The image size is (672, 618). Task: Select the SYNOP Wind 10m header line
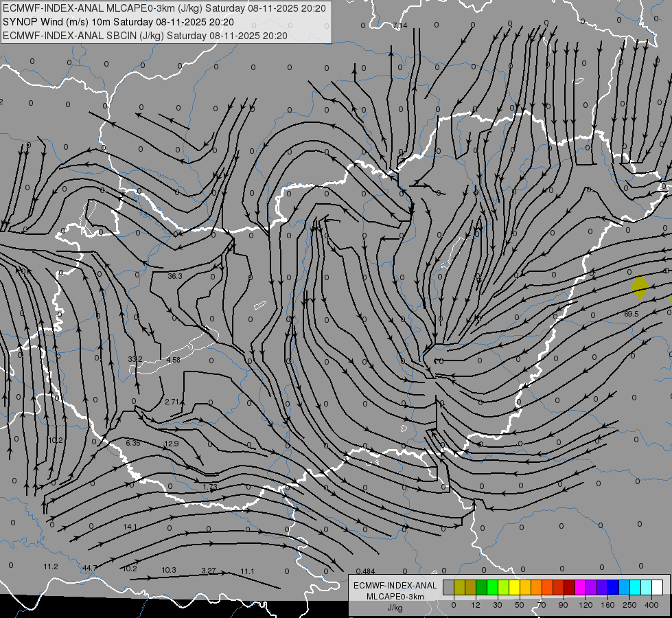118,22
